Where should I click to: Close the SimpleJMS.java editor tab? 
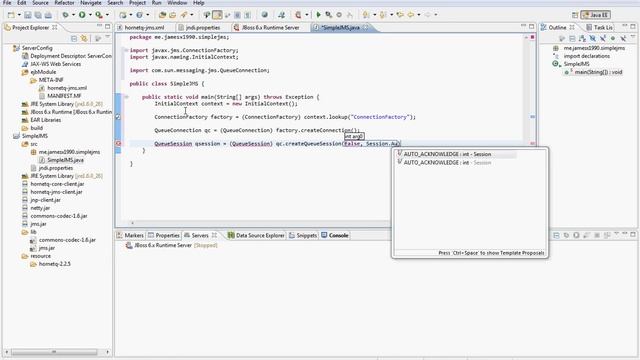365,27
